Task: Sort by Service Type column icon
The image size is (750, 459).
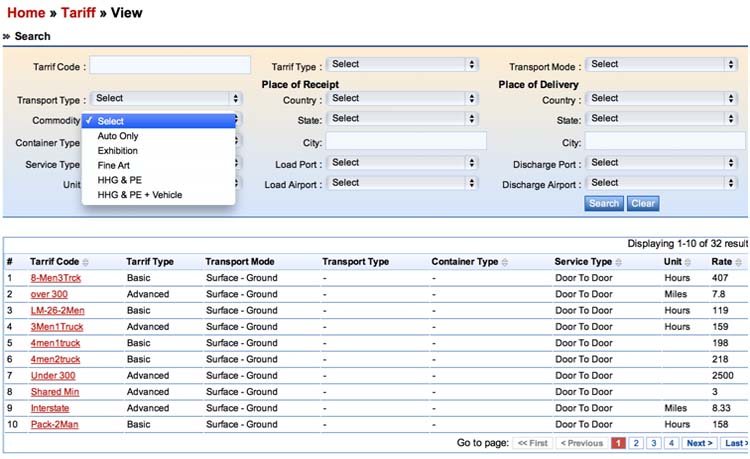Action: pos(618,262)
